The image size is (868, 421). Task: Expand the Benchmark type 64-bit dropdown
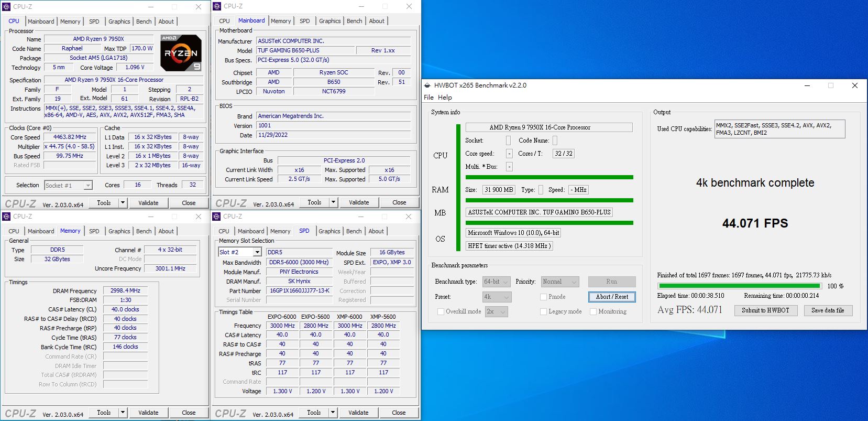[496, 282]
